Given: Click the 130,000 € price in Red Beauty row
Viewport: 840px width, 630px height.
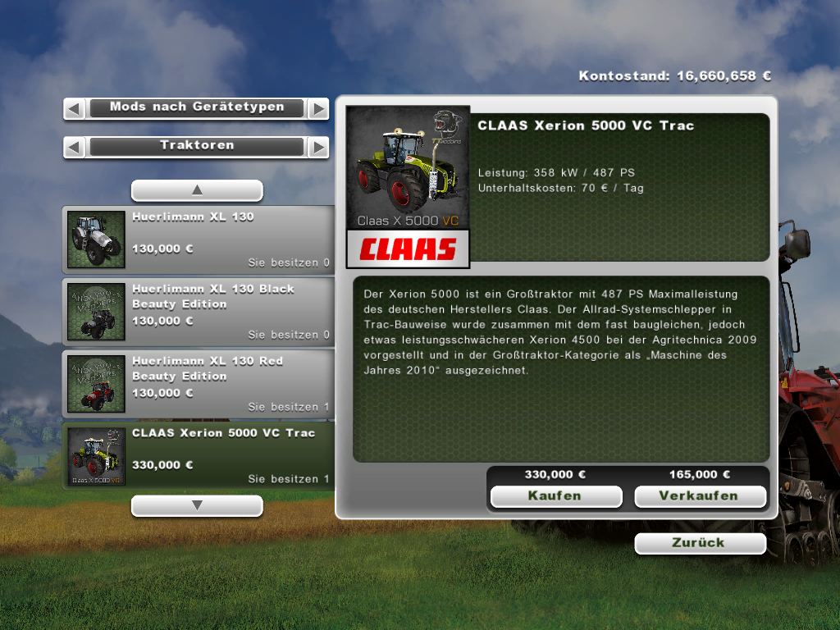Looking at the screenshot, I should tap(162, 393).
